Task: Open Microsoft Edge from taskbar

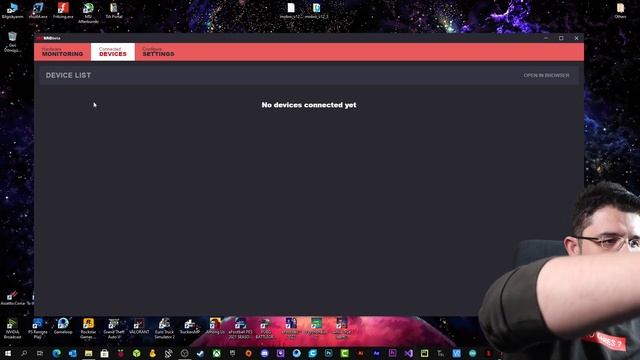Action: 56,353
